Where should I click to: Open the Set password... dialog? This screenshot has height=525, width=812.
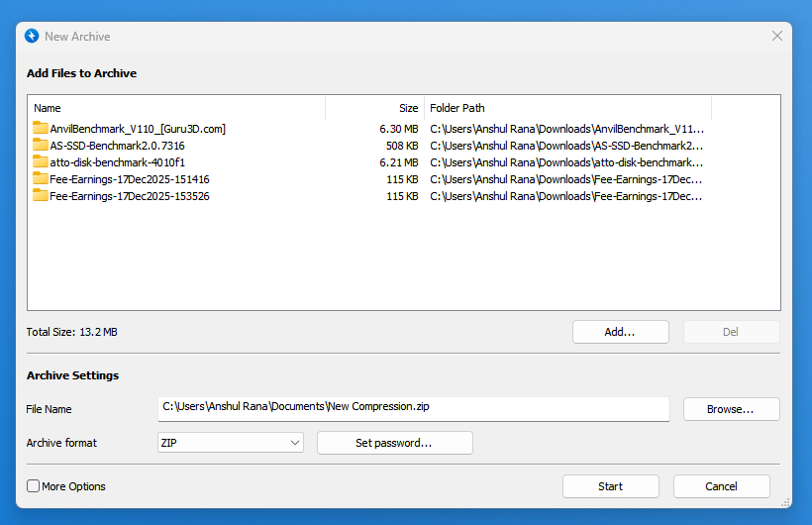pyautogui.click(x=394, y=443)
